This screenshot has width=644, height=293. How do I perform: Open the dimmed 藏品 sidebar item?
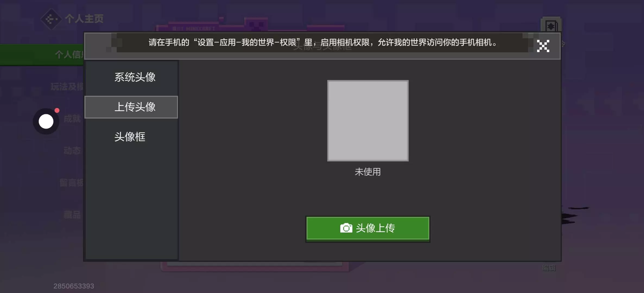[x=72, y=215]
